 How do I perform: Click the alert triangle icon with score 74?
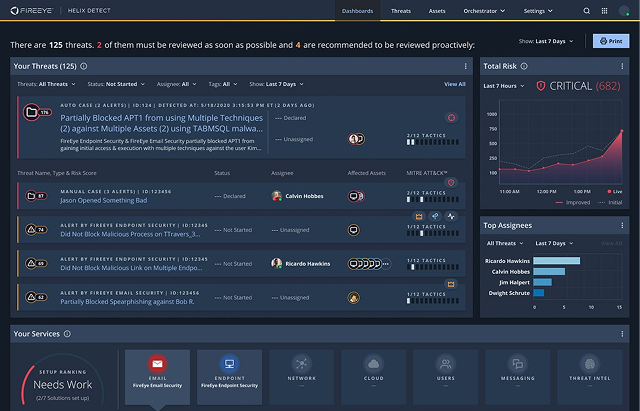click(x=31, y=230)
